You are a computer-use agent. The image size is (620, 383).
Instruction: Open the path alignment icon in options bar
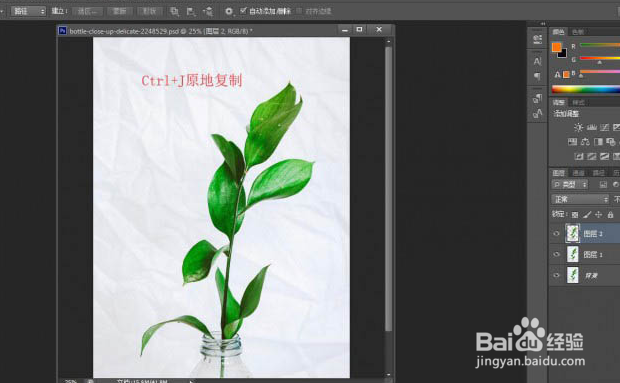191,11
